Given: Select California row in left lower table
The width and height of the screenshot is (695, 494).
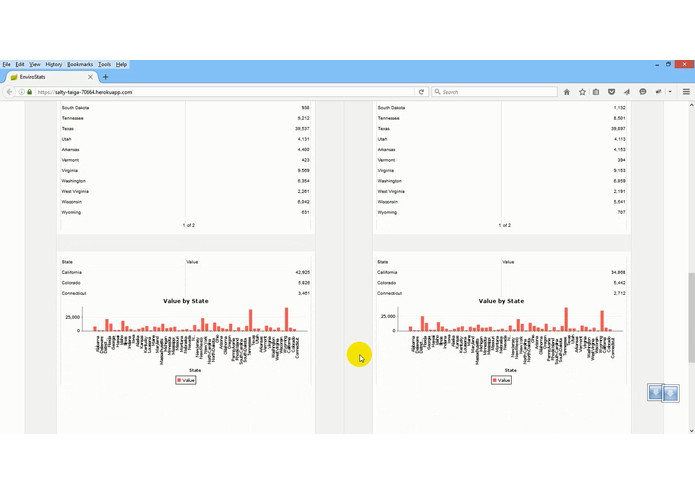Looking at the screenshot, I should [x=185, y=272].
